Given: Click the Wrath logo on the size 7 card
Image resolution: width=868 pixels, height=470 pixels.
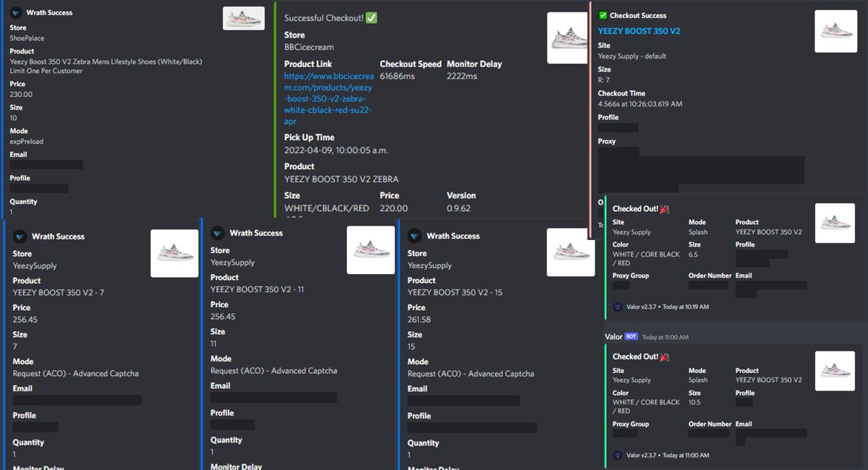Looking at the screenshot, I should 20,236.
